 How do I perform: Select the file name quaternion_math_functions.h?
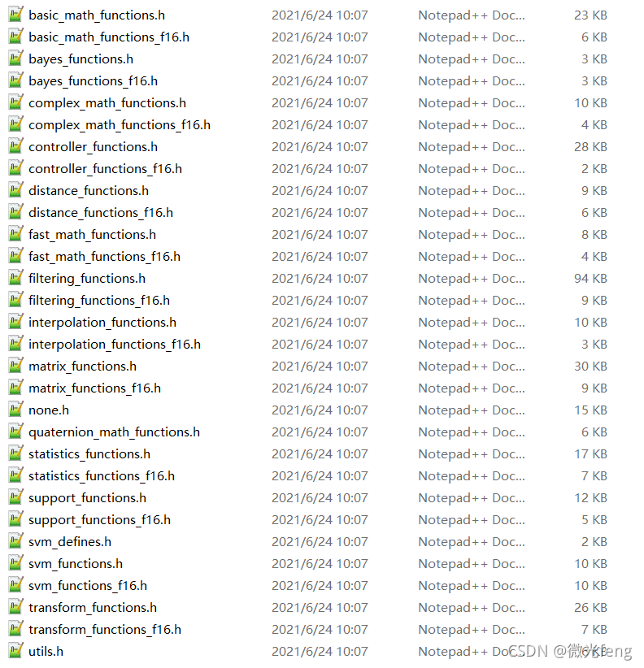pyautogui.click(x=114, y=432)
